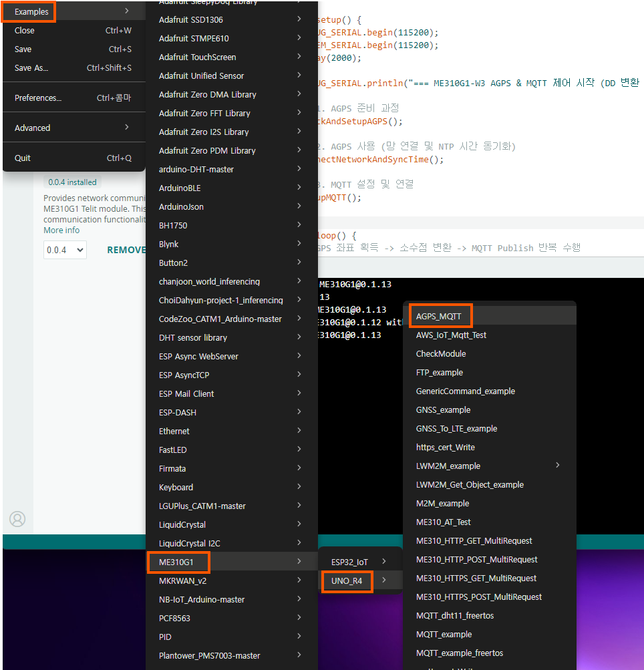Open Button2 examples submenu
This screenshot has width=644, height=670.
click(x=232, y=263)
